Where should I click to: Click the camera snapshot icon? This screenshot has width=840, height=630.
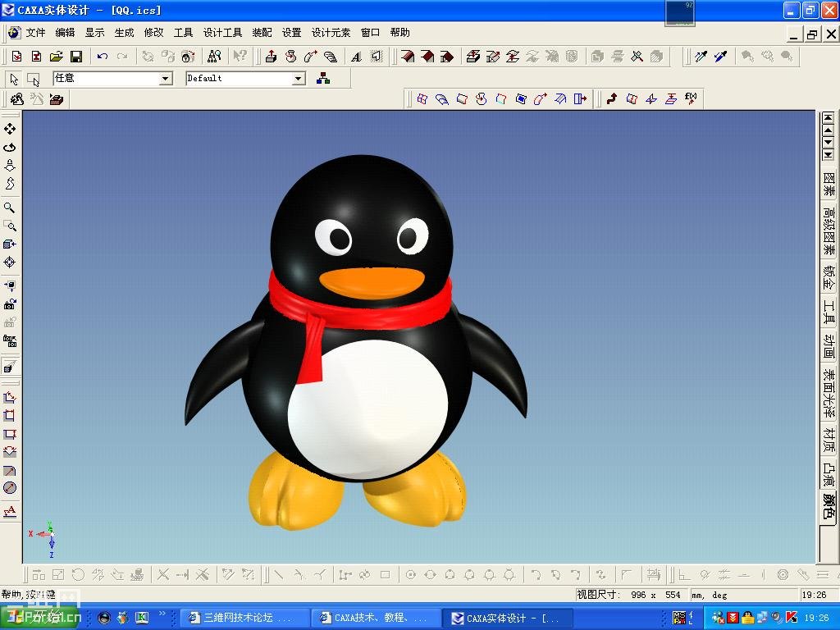click(10, 304)
